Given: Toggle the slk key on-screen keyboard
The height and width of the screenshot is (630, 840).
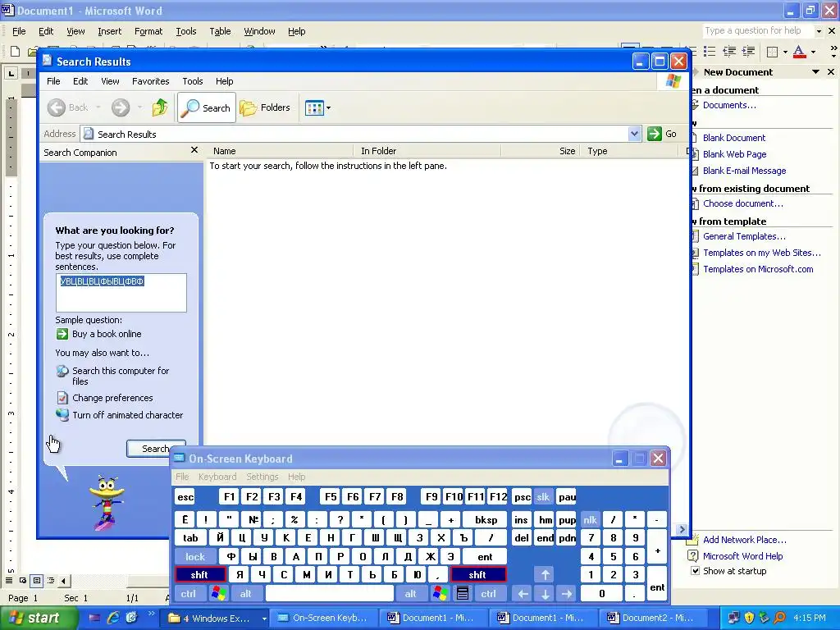Looking at the screenshot, I should [543, 497].
